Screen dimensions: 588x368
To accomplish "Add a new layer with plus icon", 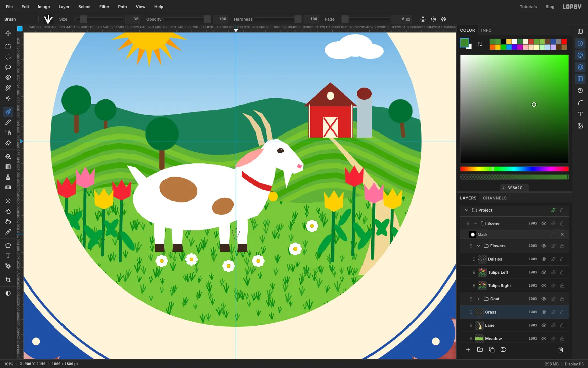I will point(468,350).
